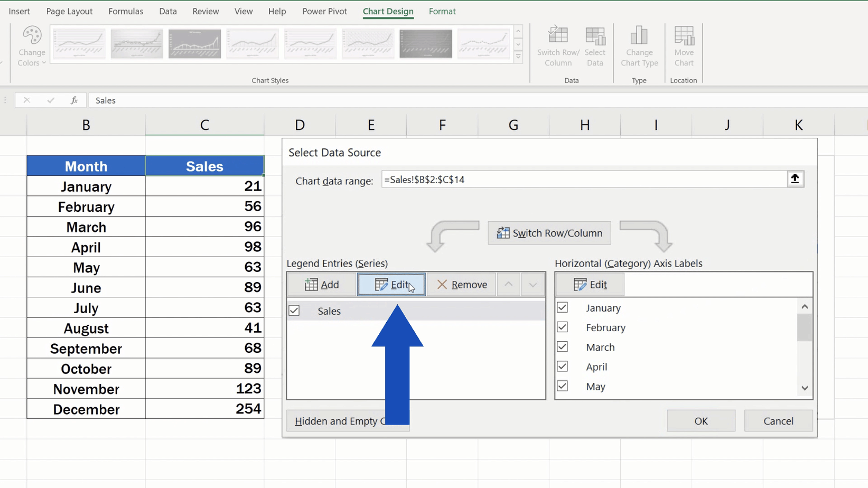Uncheck the February axis label
This screenshot has height=488, width=868.
(562, 327)
